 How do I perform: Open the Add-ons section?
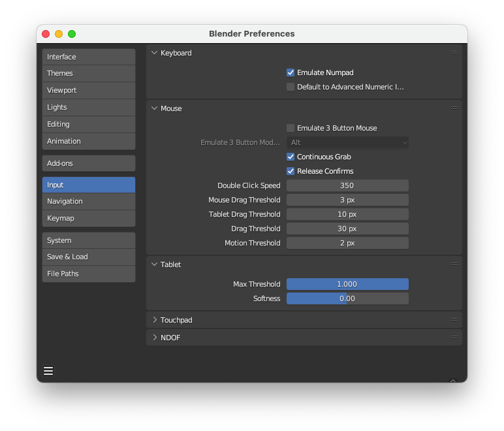(x=89, y=163)
